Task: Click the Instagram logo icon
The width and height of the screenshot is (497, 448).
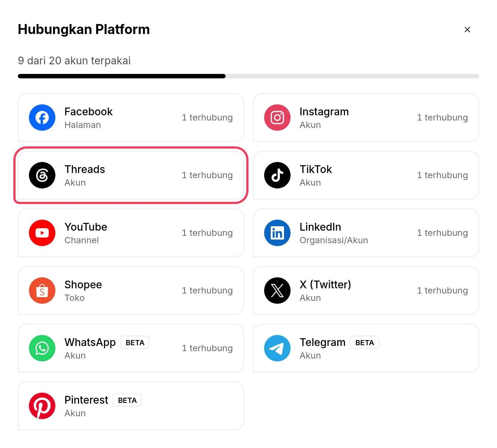Action: pyautogui.click(x=277, y=118)
